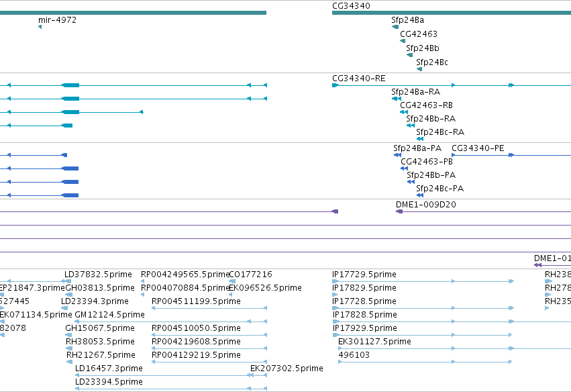Screen dimensions: 571x392
Task: Select the GM12124.5prime EST label
Action: tap(109, 315)
